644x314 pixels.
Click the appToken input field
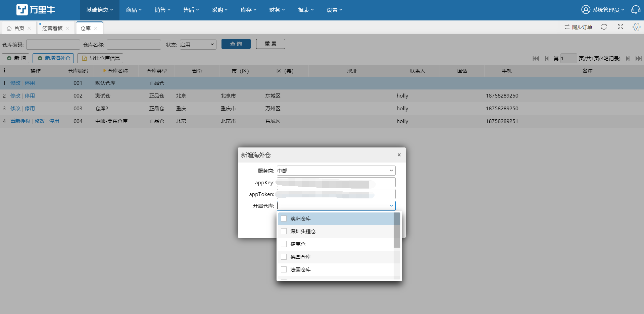336,194
